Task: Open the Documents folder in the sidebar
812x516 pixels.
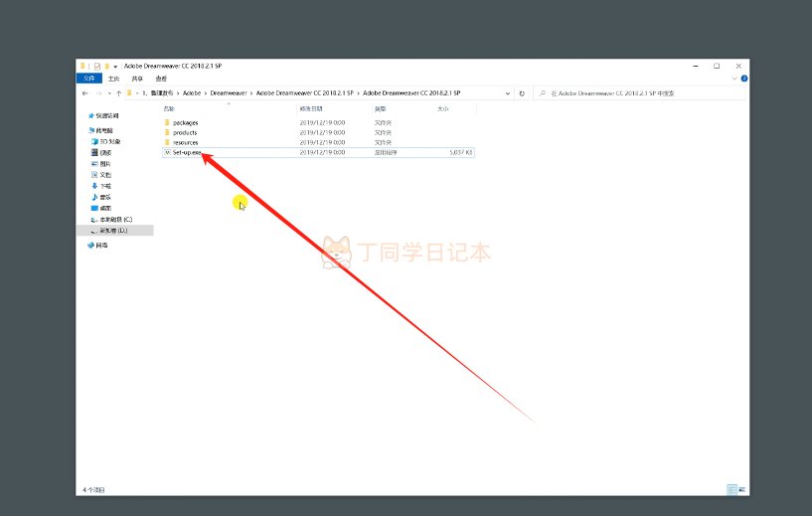Action: 101,175
